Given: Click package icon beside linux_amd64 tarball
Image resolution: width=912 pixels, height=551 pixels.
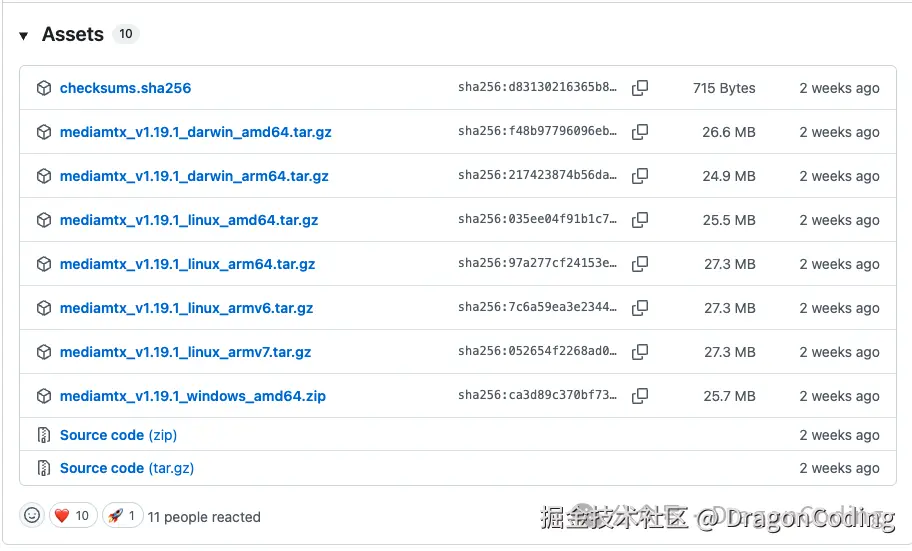Looking at the screenshot, I should pos(44,220).
